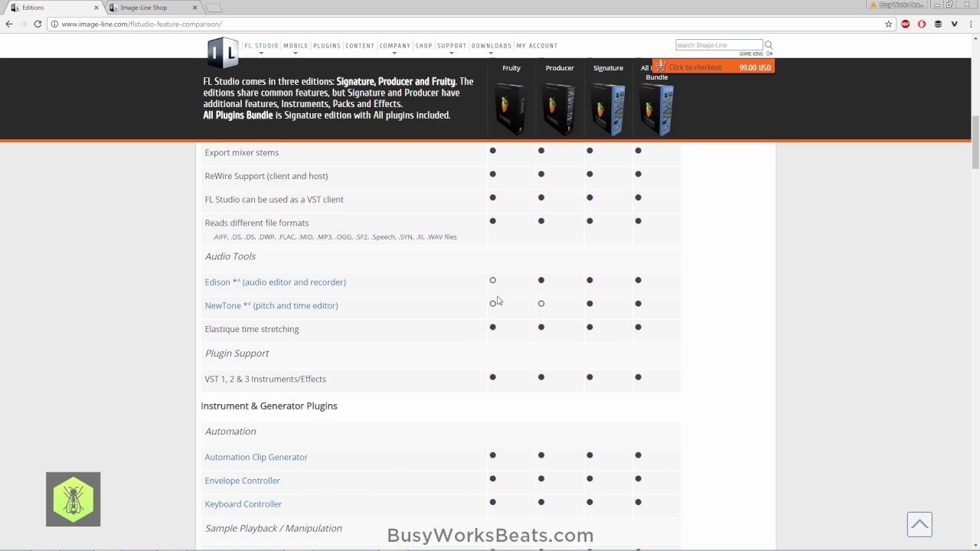Image resolution: width=980 pixels, height=551 pixels.
Task: Expand the arrow under MOBILE
Action: 296,54
